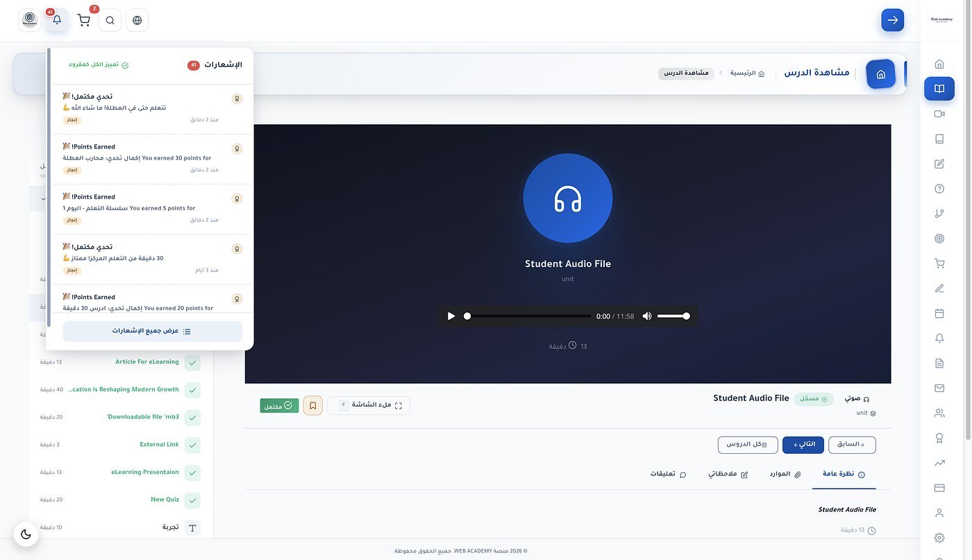
Task: Open the الموارد tab
Action: (785, 475)
